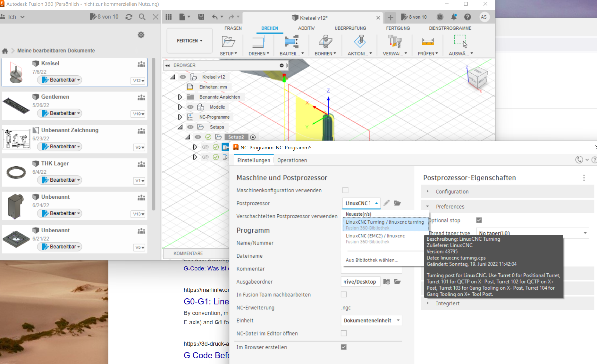Open the Thread taper type dropdown
The height and width of the screenshot is (364, 597).
tap(532, 233)
